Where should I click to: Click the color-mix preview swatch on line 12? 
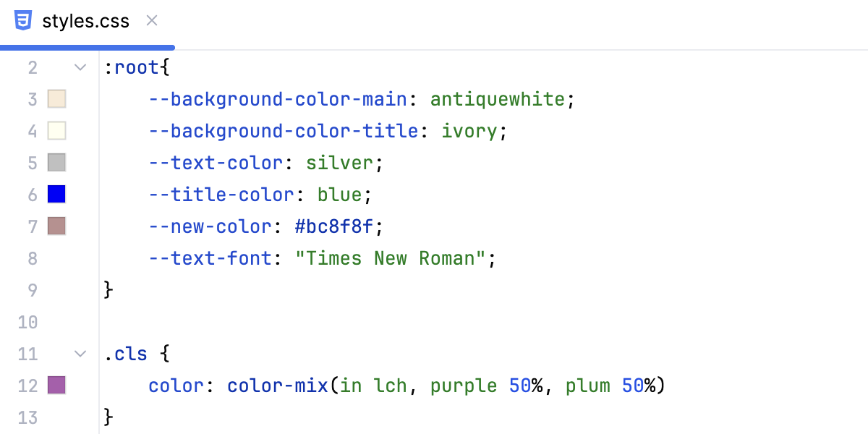click(x=56, y=386)
